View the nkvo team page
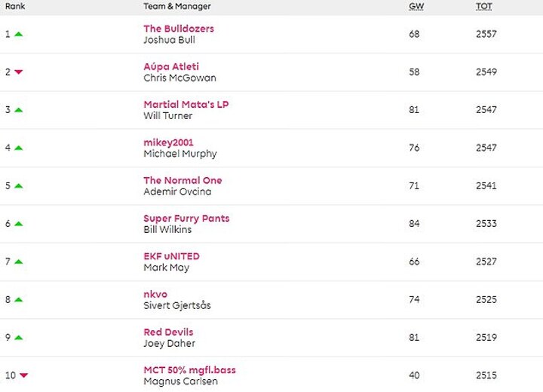The width and height of the screenshot is (543, 392). click(x=155, y=294)
